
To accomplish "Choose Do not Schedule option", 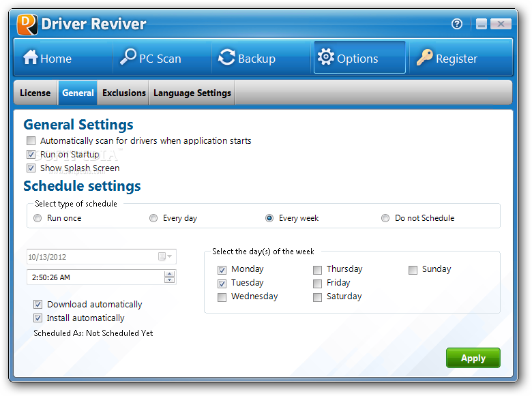I will 385,218.
